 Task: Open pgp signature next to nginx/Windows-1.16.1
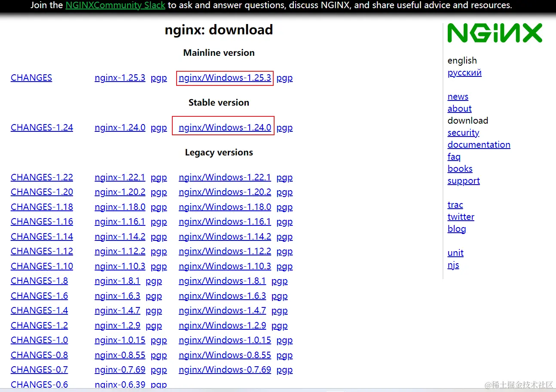tap(284, 222)
